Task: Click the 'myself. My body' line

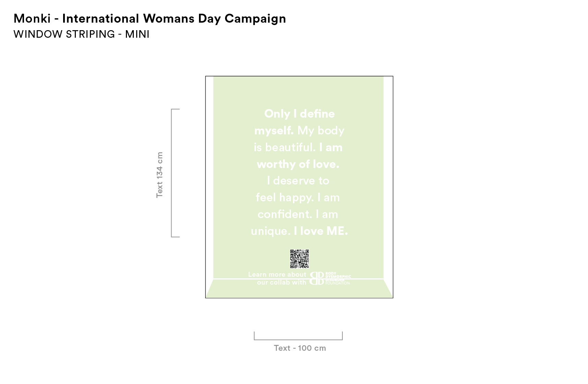Action: click(x=299, y=131)
